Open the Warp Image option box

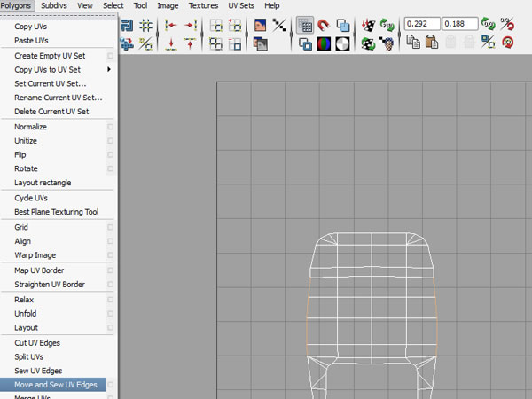click(x=110, y=254)
